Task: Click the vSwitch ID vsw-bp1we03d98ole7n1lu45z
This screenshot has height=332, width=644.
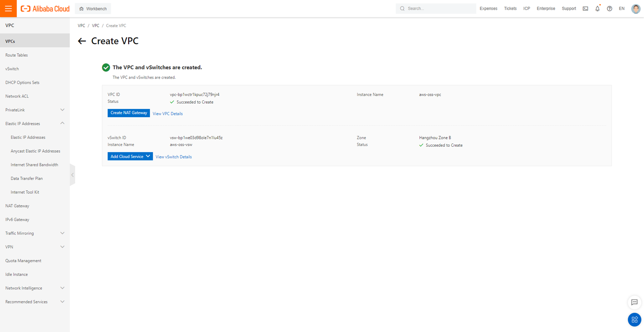Action: (196, 138)
